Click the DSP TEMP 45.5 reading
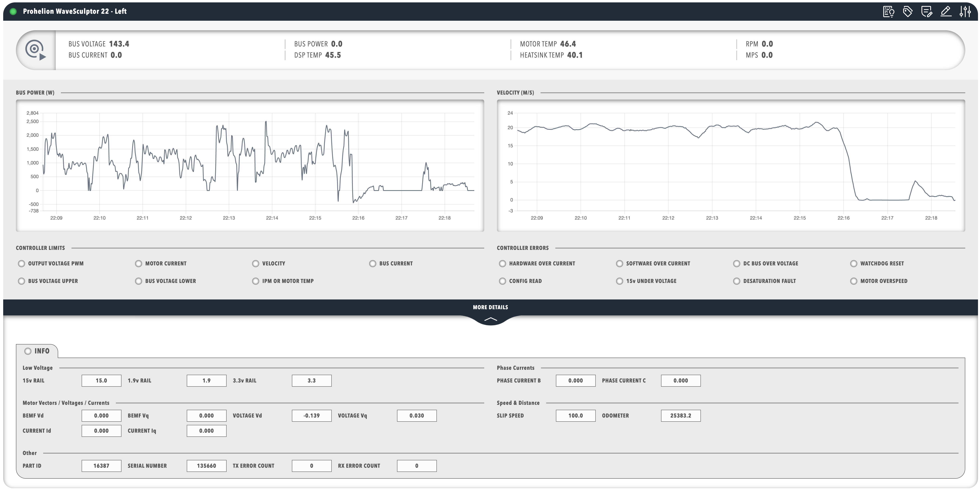Viewport: 980px width, 491px height. click(317, 55)
